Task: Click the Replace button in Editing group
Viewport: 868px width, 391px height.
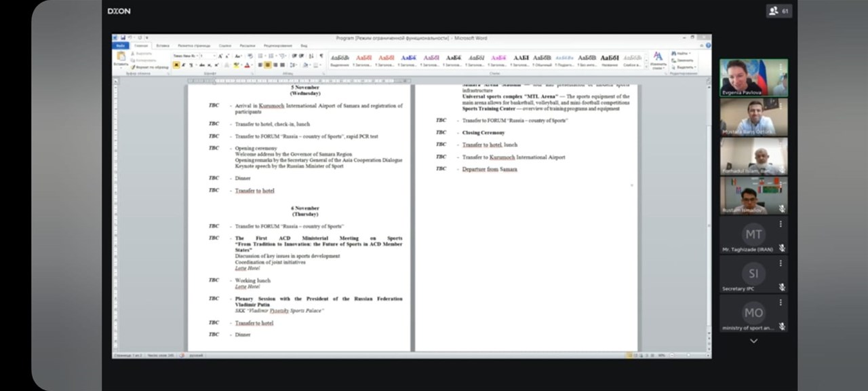Action: [x=683, y=60]
